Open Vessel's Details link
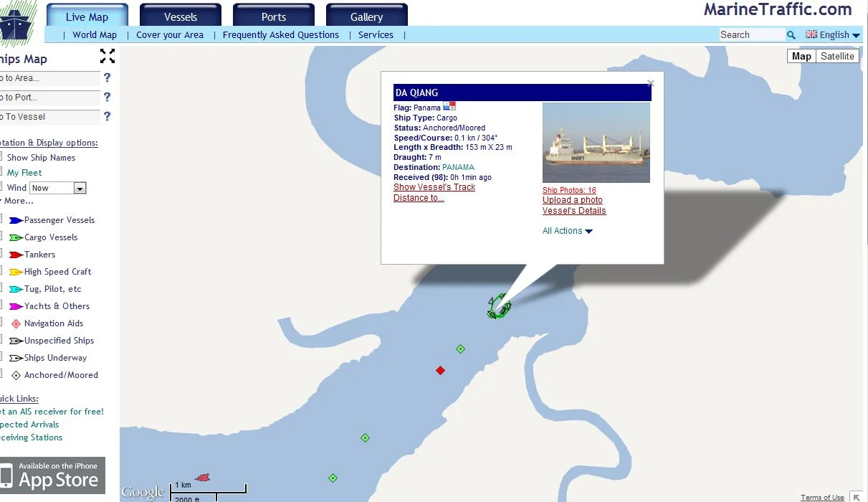868x502 pixels. tap(574, 211)
